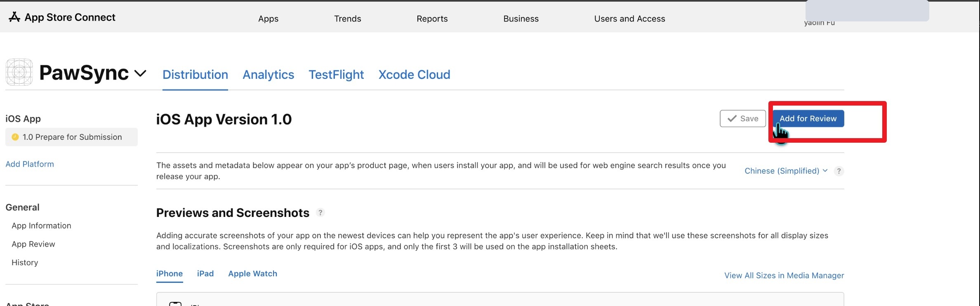Select the 1.0 Prepare for Submission sidebar item
The height and width of the screenshot is (306, 980).
(71, 137)
